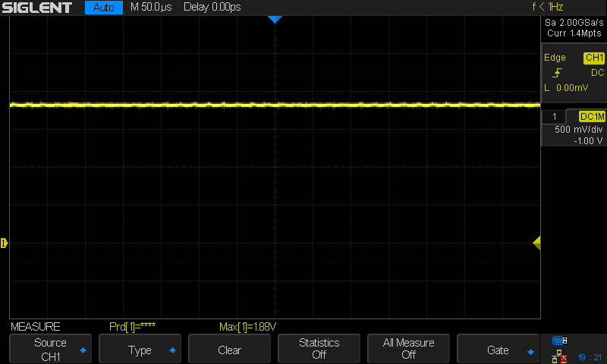This screenshot has height=364, width=607.
Task: Open the Source CH1 menu button
Action: tap(50, 349)
